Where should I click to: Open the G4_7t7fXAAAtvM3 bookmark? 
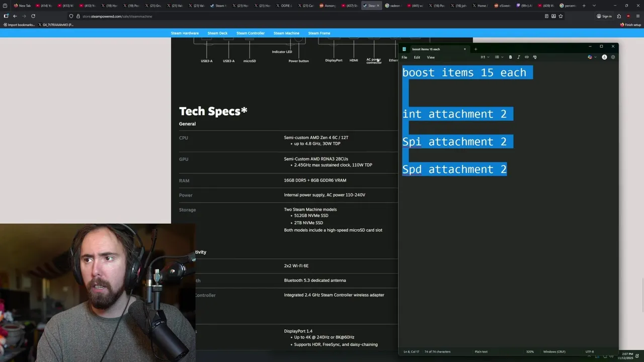pos(56,25)
